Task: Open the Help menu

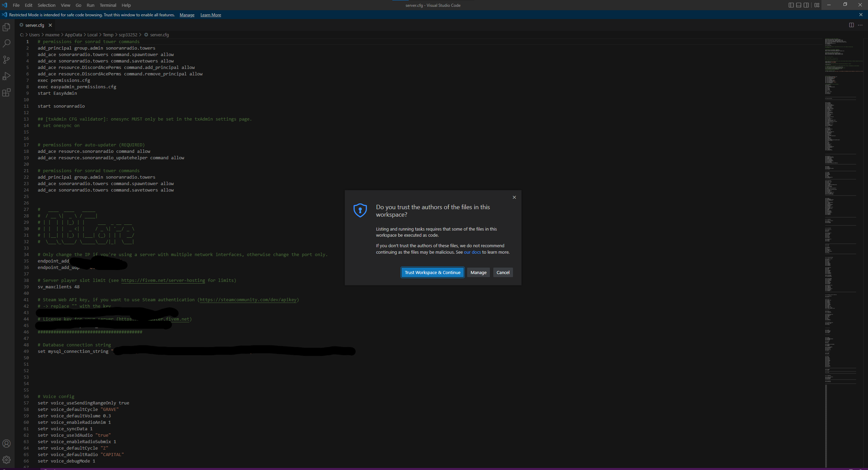Action: coord(126,5)
